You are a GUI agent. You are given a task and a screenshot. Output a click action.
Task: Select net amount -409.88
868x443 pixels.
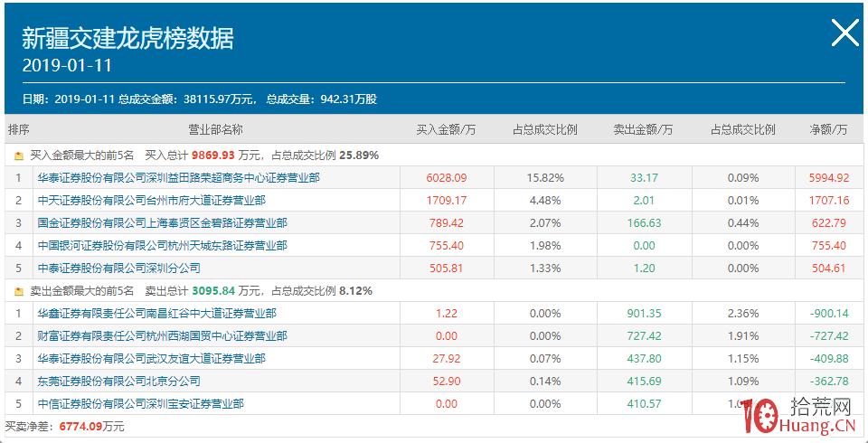pos(828,359)
